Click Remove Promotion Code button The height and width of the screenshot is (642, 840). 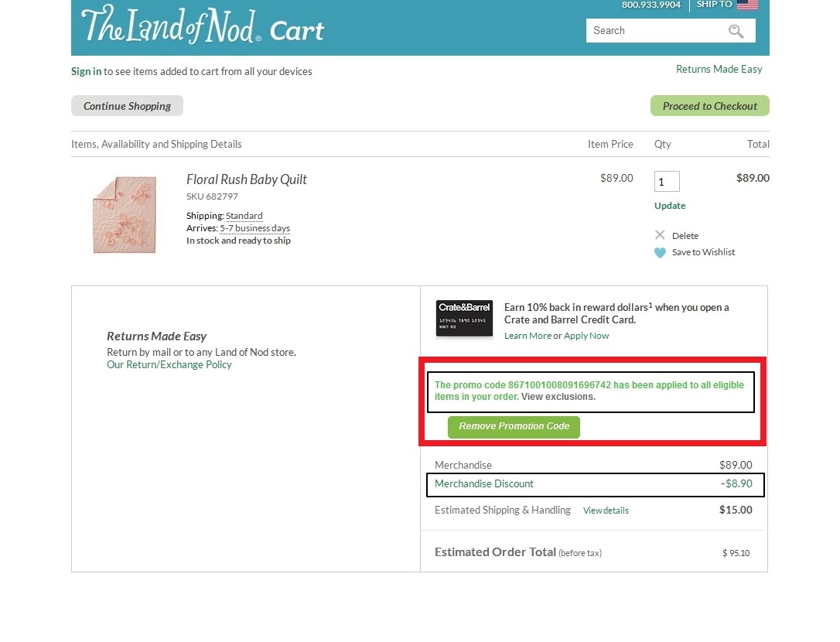[514, 426]
